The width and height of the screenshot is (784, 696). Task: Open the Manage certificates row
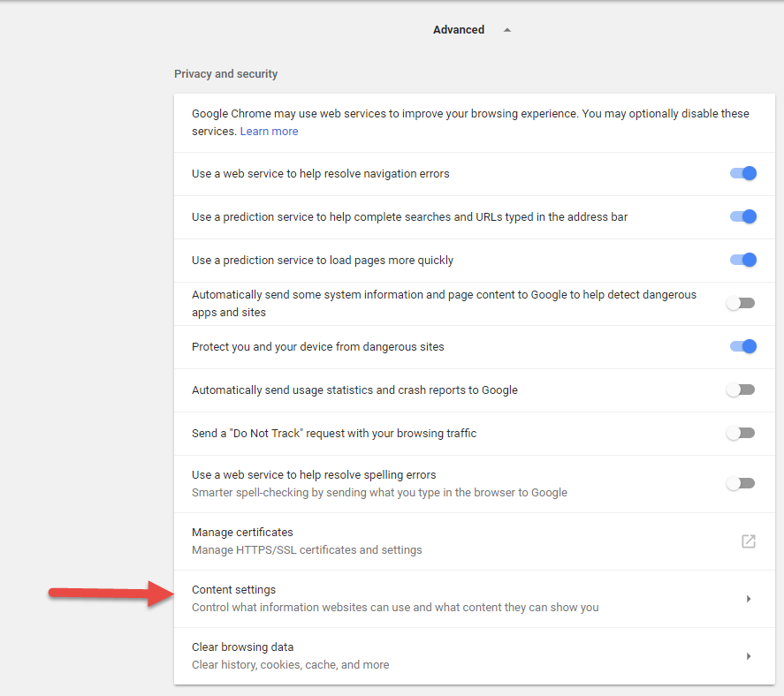475,541
